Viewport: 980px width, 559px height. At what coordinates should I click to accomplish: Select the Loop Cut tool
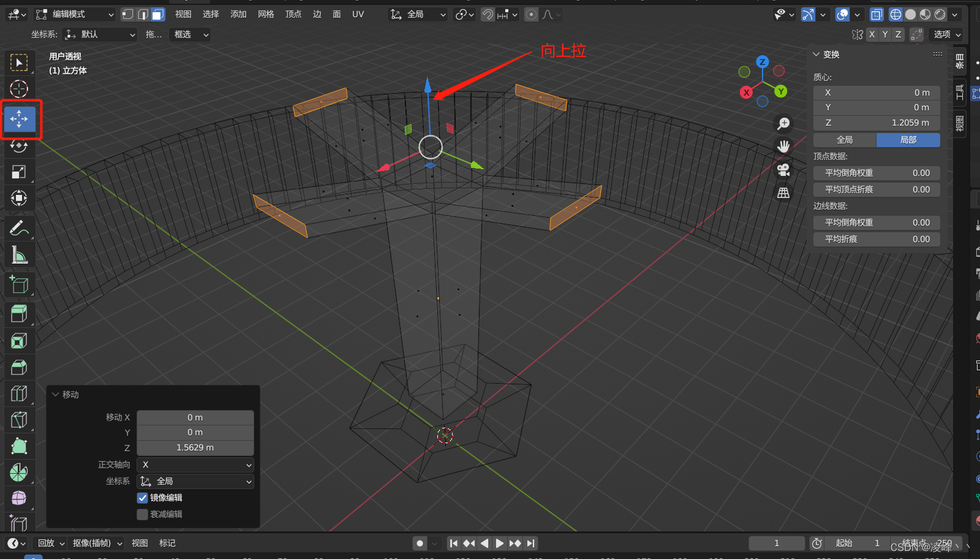click(19, 394)
